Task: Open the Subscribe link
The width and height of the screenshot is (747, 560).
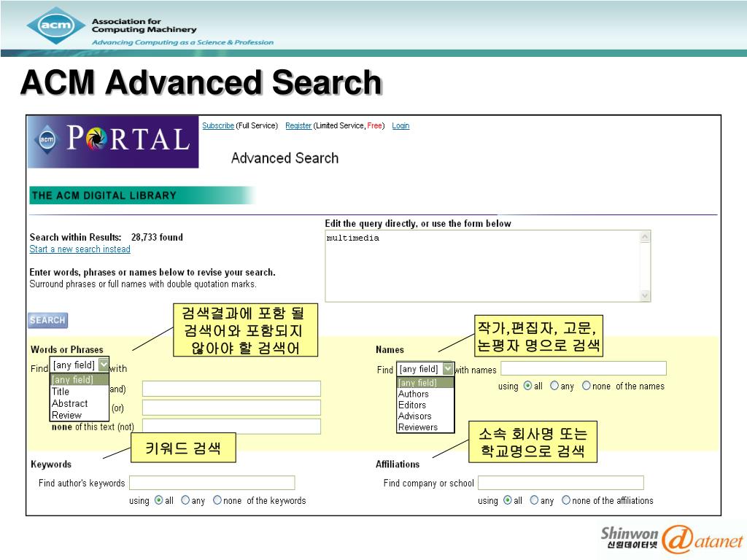Action: click(x=217, y=125)
